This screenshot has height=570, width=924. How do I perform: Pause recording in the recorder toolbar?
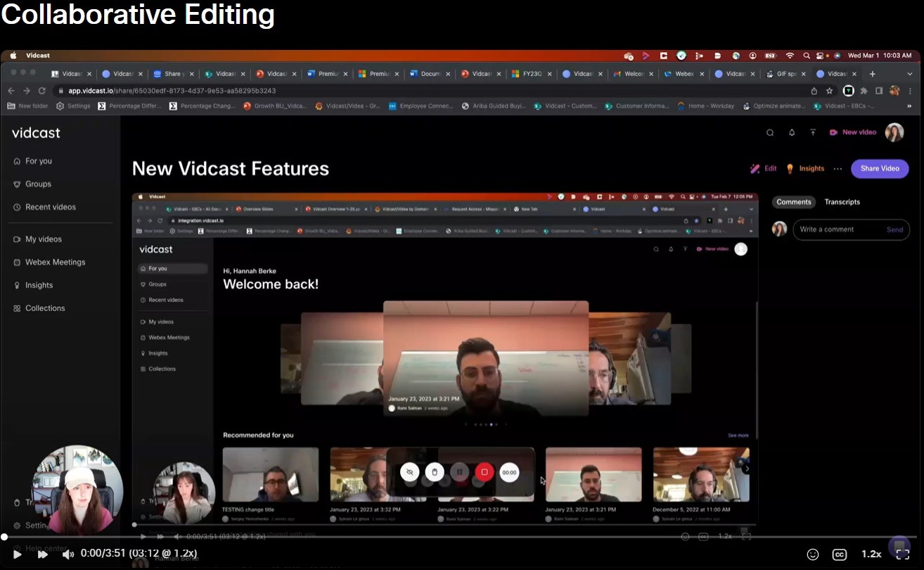[459, 472]
